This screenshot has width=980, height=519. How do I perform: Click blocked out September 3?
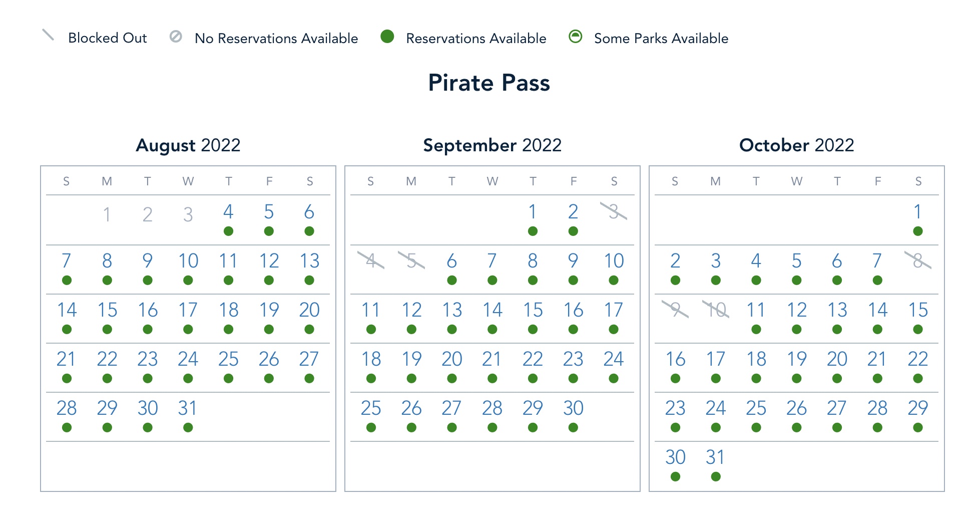(614, 211)
